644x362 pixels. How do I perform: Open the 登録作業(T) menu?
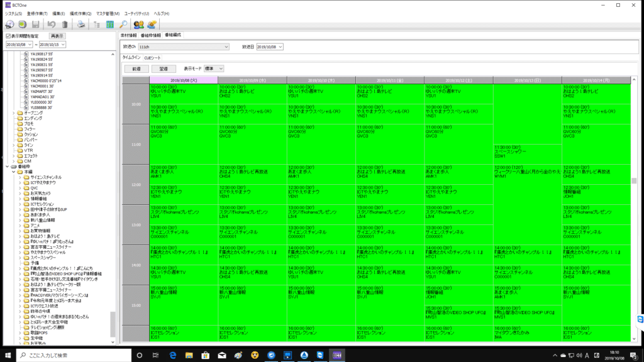(x=37, y=14)
